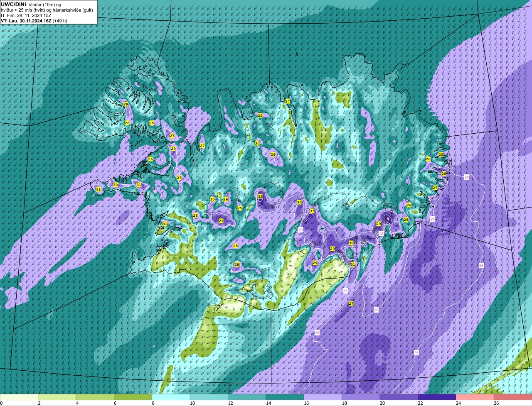The height and width of the screenshot is (406, 532).
Task: Click the red swatch above 26 m/s
Action: pos(513,397)
